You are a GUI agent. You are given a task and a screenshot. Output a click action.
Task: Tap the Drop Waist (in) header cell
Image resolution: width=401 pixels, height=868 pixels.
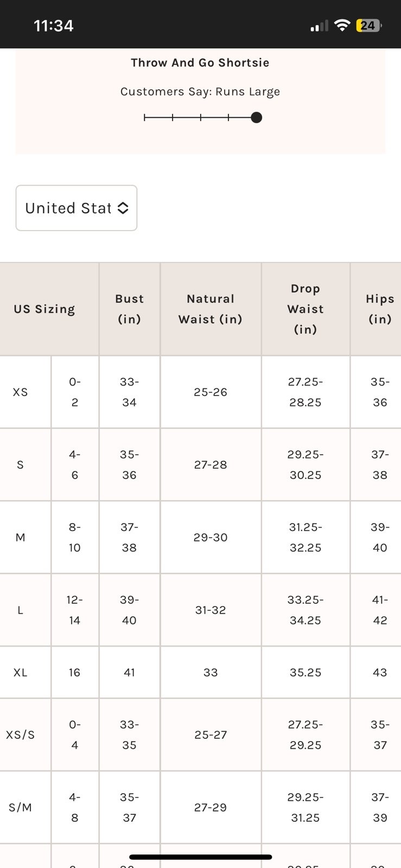305,309
